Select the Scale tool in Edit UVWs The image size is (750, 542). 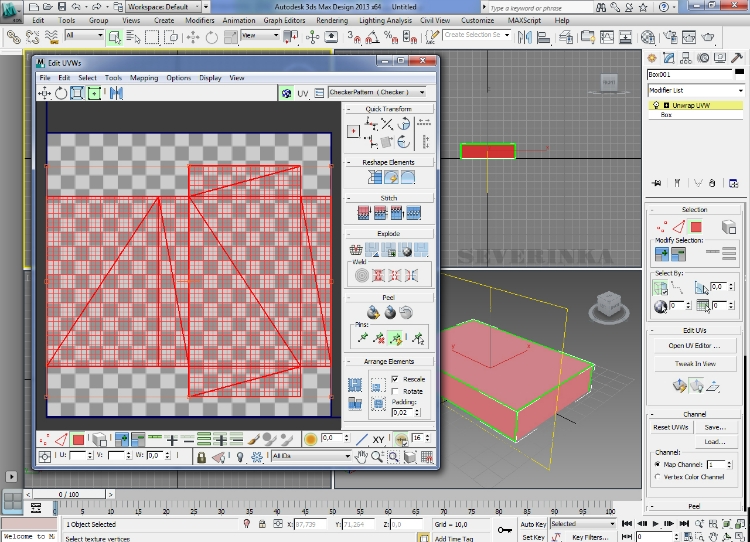[77, 93]
